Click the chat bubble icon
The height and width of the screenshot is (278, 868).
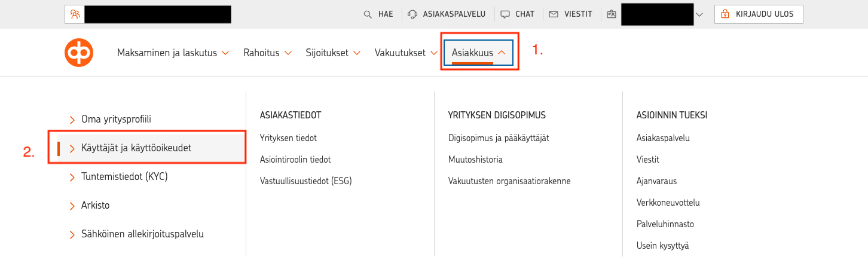(505, 14)
